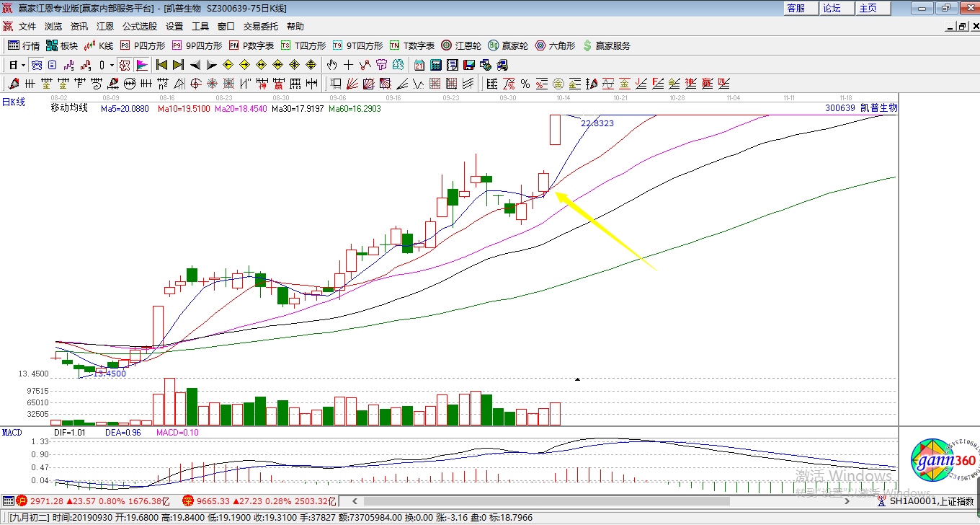Open the 窗口 menu
This screenshot has width=980, height=525.
pos(226,27)
